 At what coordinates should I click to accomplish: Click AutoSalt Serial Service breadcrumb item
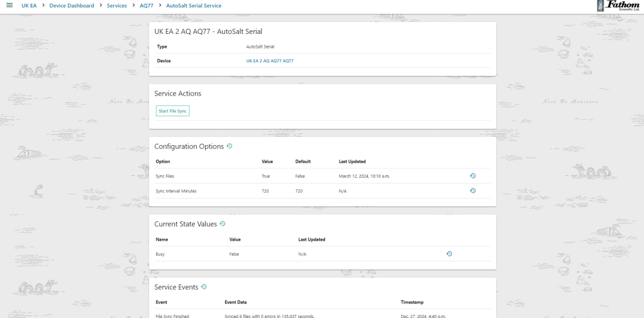tap(194, 6)
